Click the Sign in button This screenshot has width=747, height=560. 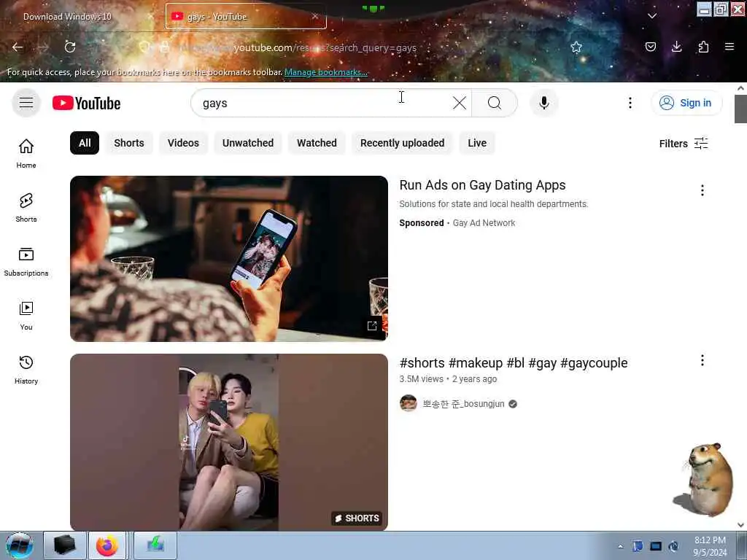pyautogui.click(x=686, y=103)
